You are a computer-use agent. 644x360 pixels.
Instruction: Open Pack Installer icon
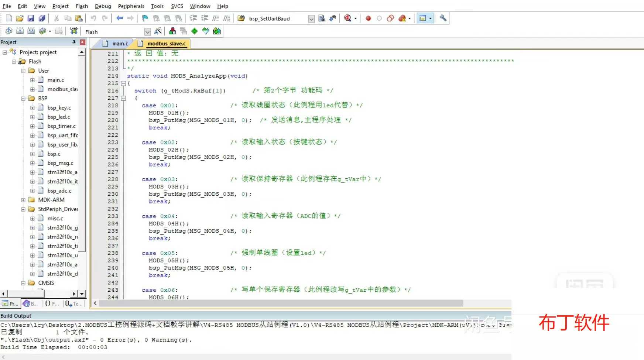pos(217,31)
